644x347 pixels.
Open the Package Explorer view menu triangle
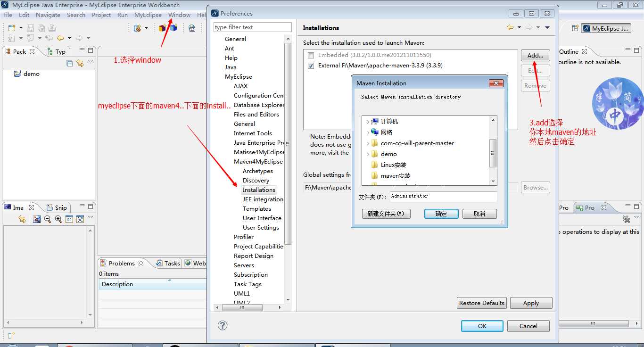91,62
